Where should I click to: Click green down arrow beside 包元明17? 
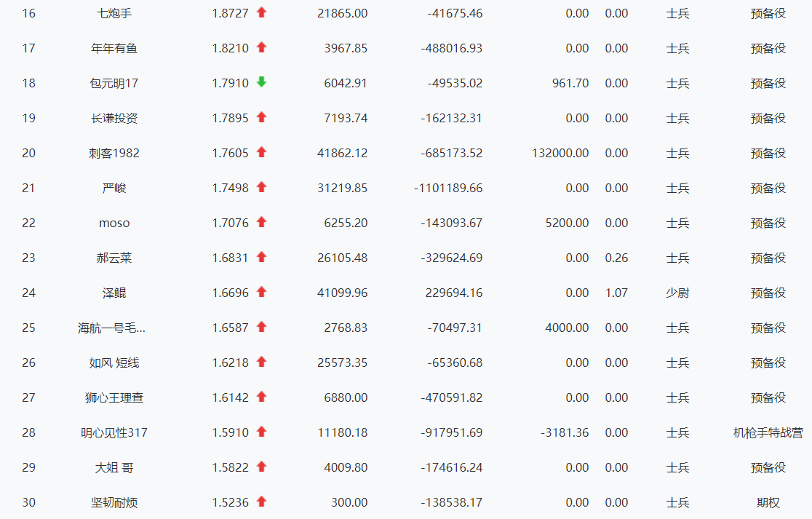coord(262,83)
